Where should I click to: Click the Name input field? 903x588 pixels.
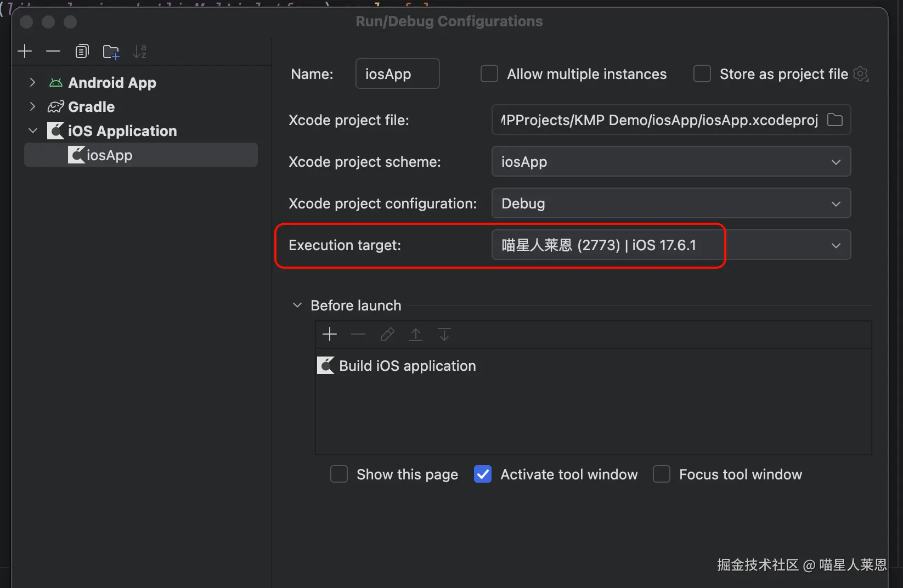[397, 74]
